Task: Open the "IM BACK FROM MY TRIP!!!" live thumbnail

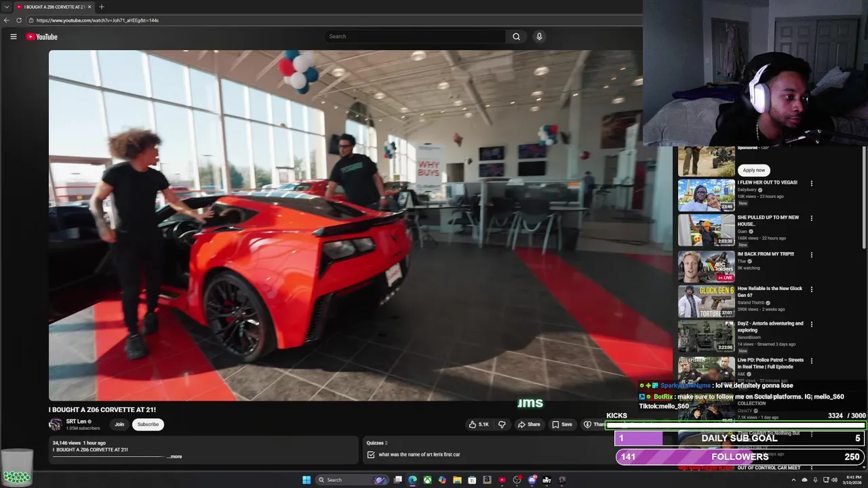Action: (706, 266)
